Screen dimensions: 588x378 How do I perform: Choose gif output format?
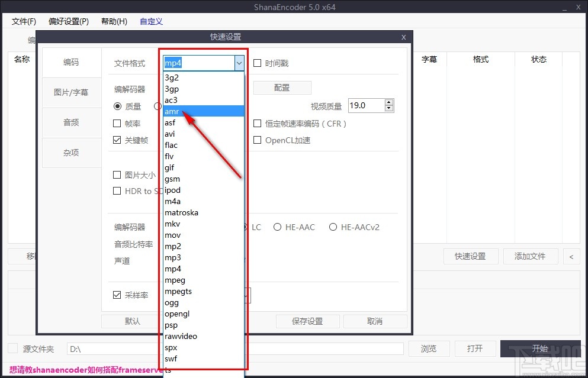tap(204, 167)
